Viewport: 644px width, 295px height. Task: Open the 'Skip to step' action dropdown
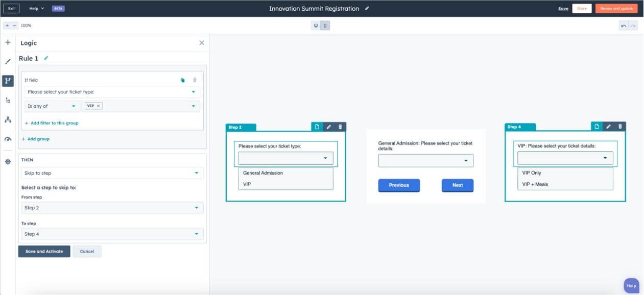point(111,173)
